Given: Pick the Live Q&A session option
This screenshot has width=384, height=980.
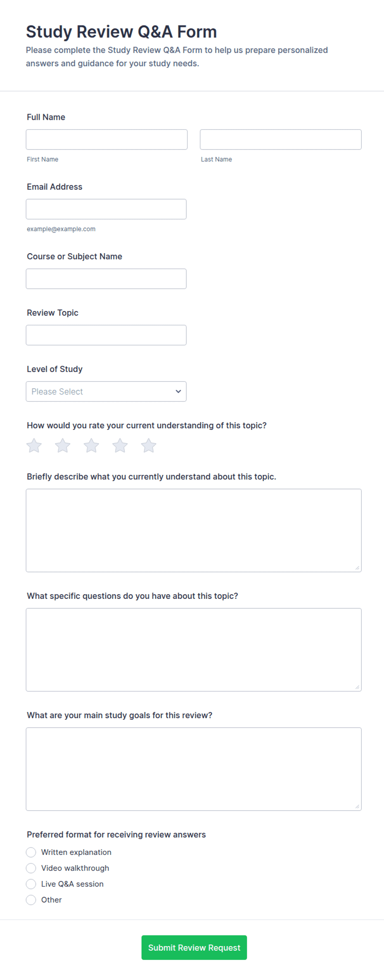Looking at the screenshot, I should pos(31,884).
